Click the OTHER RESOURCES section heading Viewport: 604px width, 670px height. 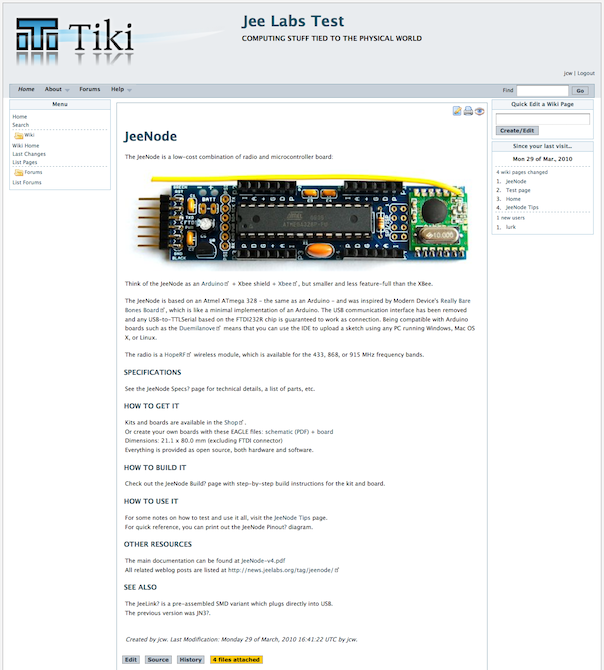pyautogui.click(x=158, y=544)
